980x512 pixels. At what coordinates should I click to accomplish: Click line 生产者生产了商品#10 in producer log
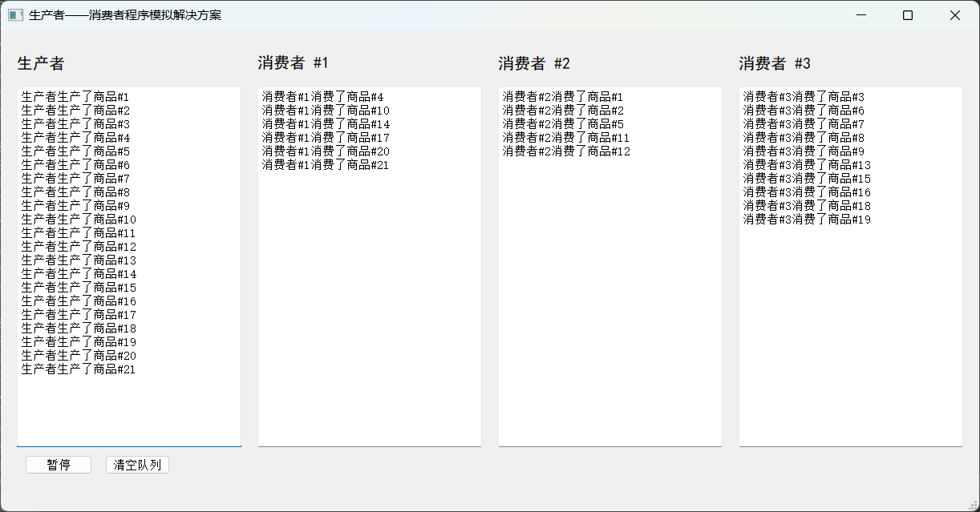click(79, 220)
